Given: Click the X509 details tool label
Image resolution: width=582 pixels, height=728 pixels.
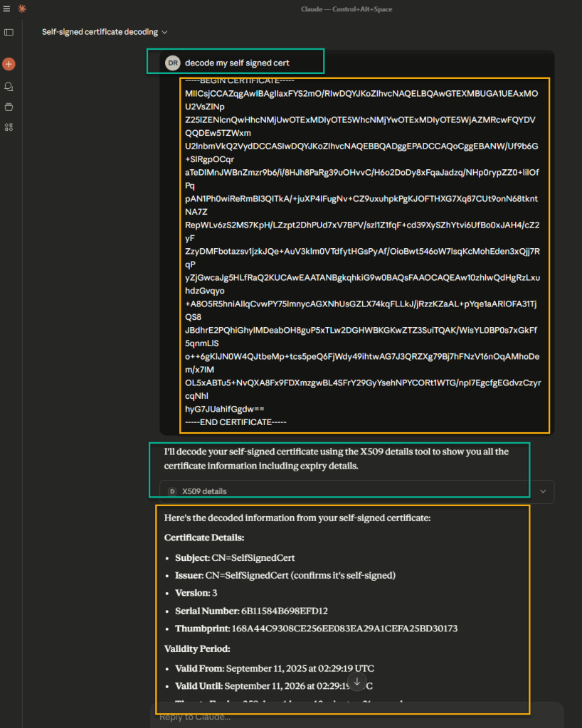Looking at the screenshot, I should (x=204, y=491).
